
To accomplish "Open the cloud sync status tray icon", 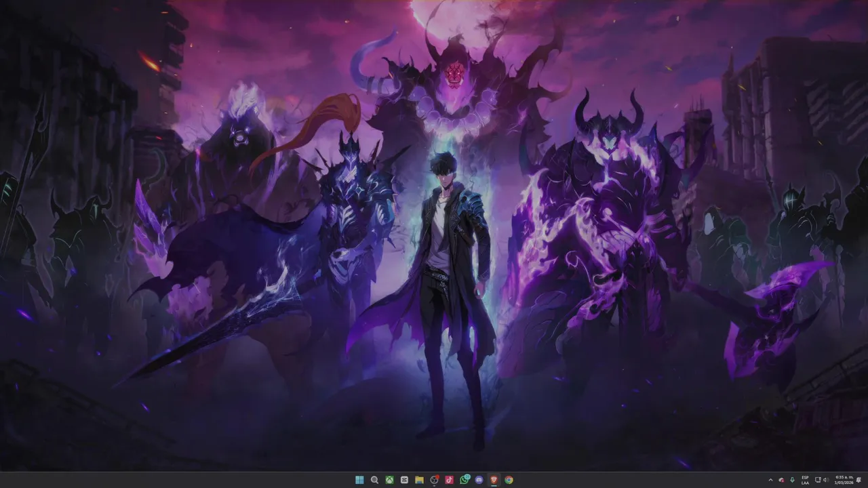I will [x=781, y=480].
